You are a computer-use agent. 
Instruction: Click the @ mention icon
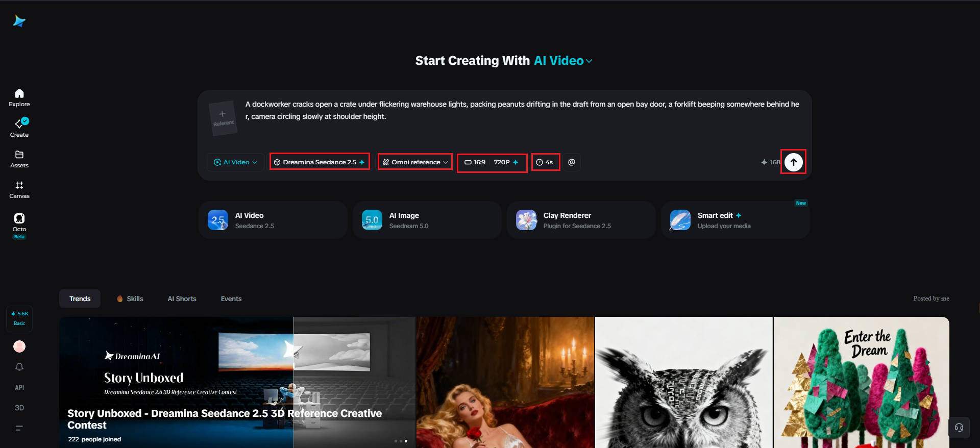572,162
